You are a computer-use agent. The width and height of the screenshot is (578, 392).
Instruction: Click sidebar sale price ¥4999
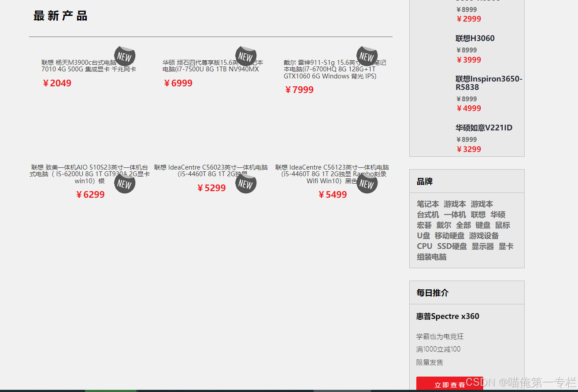468,108
